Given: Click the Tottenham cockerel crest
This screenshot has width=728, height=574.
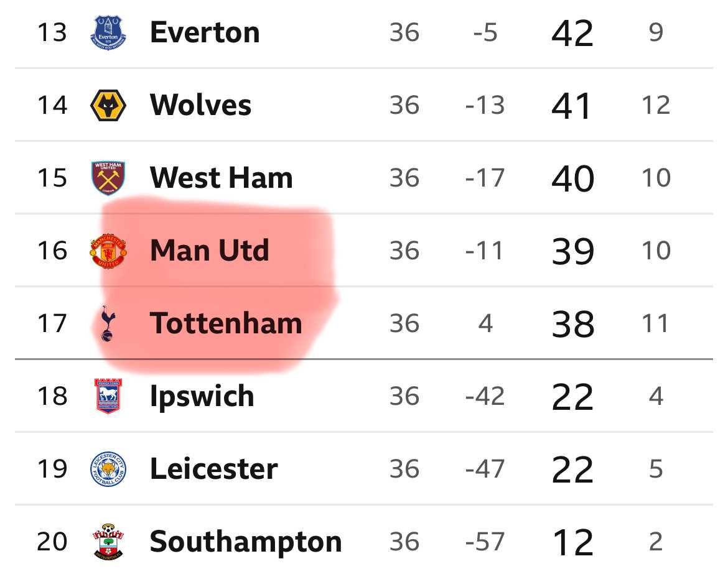Looking at the screenshot, I should [108, 323].
